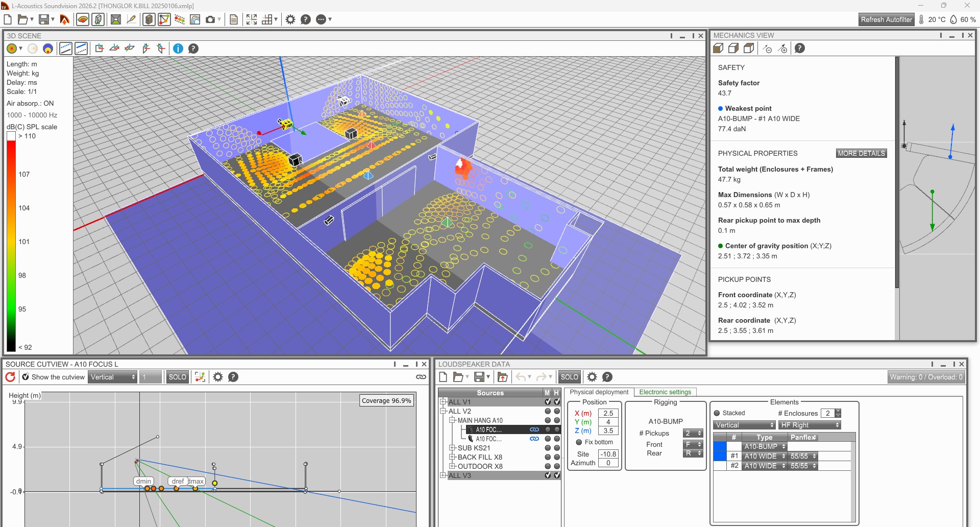Open Mechanics View help icon
Image resolution: width=980 pixels, height=527 pixels.
pos(800,49)
